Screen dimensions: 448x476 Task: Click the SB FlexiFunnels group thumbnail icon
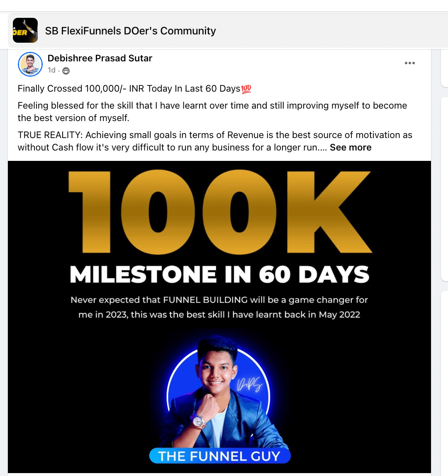[x=25, y=30]
